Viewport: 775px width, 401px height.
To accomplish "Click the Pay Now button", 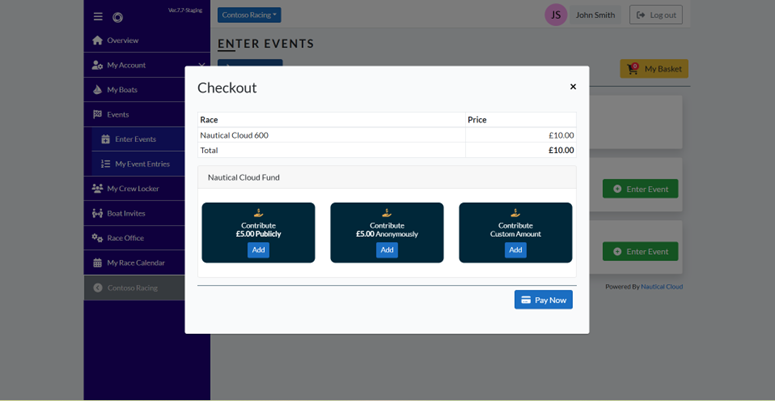I will click(x=544, y=300).
